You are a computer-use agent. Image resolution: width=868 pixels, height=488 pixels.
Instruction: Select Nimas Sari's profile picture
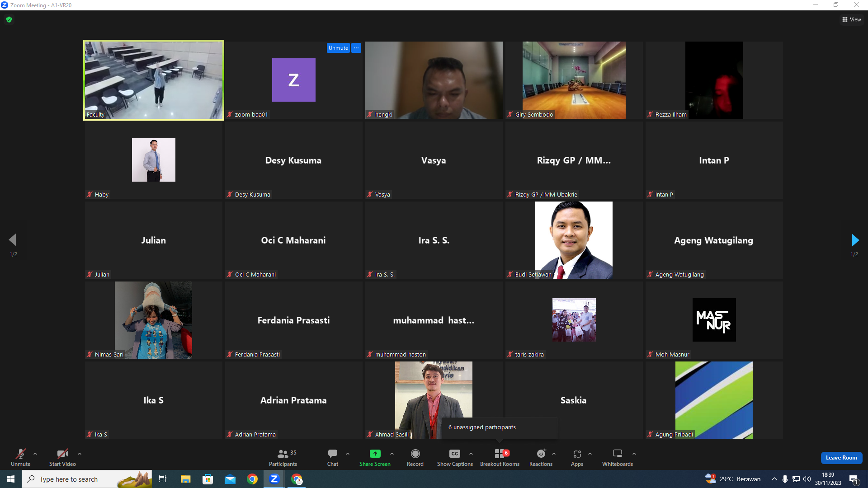click(x=154, y=320)
